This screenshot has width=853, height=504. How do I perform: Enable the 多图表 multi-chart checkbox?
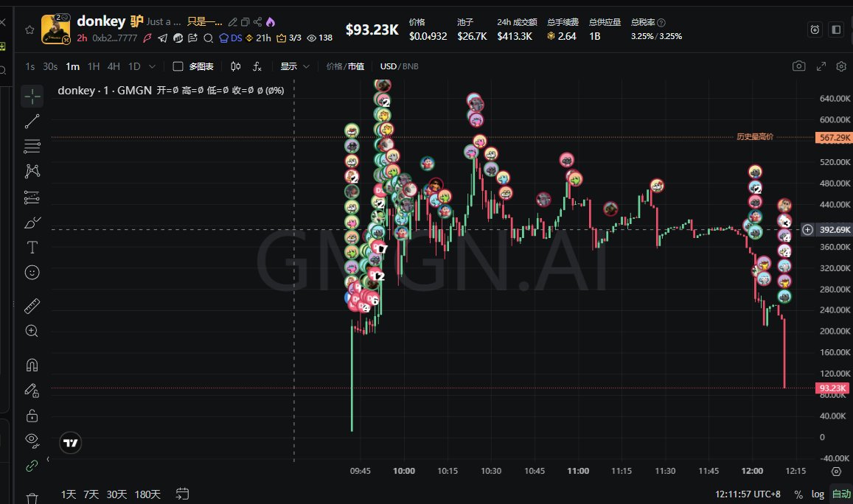pos(178,66)
